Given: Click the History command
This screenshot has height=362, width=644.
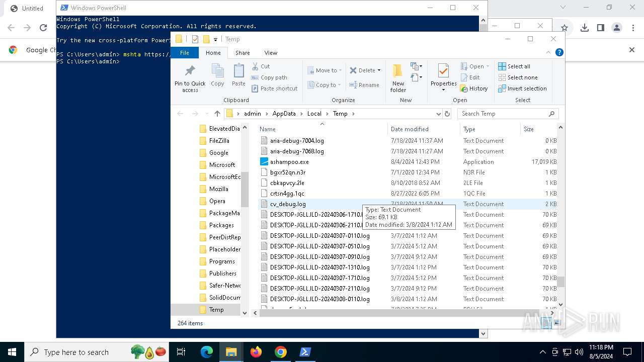Looking at the screenshot, I should click(x=474, y=88).
